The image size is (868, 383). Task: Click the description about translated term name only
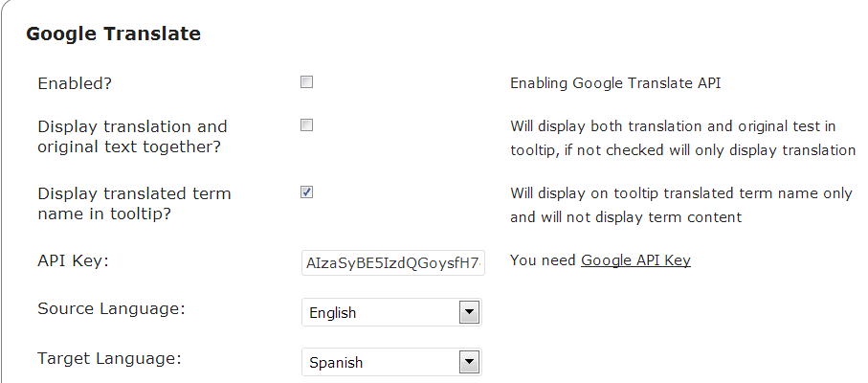pos(680,205)
